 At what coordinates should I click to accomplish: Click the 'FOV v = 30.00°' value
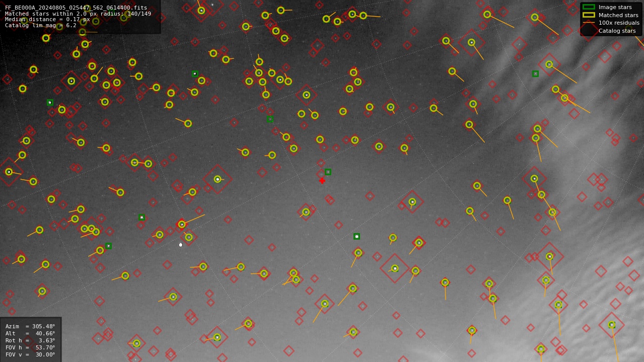click(30, 354)
